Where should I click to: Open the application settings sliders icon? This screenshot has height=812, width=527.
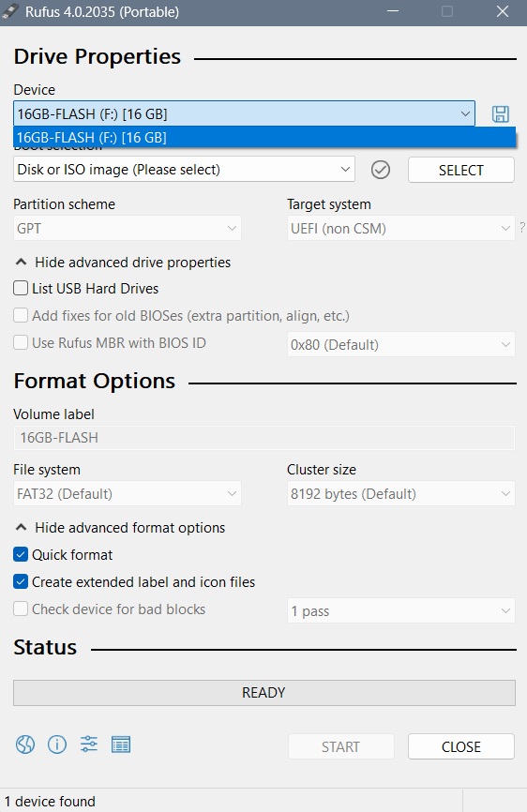pyautogui.click(x=89, y=744)
